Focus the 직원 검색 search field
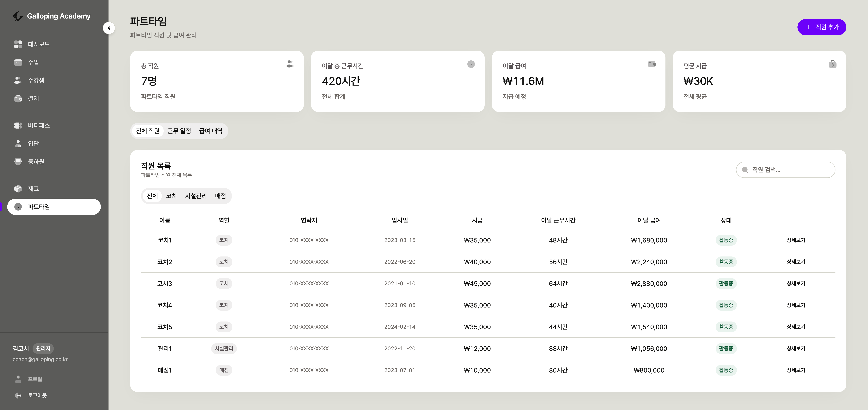The width and height of the screenshot is (868, 410). [785, 170]
